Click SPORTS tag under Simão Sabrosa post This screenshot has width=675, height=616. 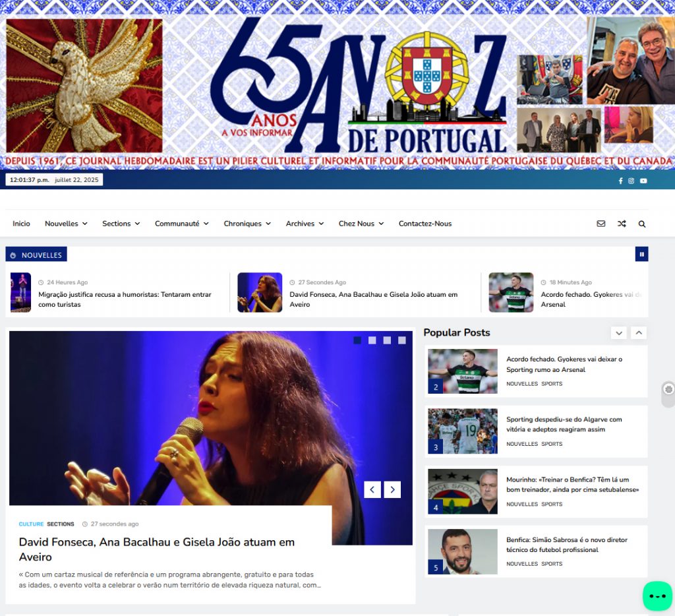(552, 564)
